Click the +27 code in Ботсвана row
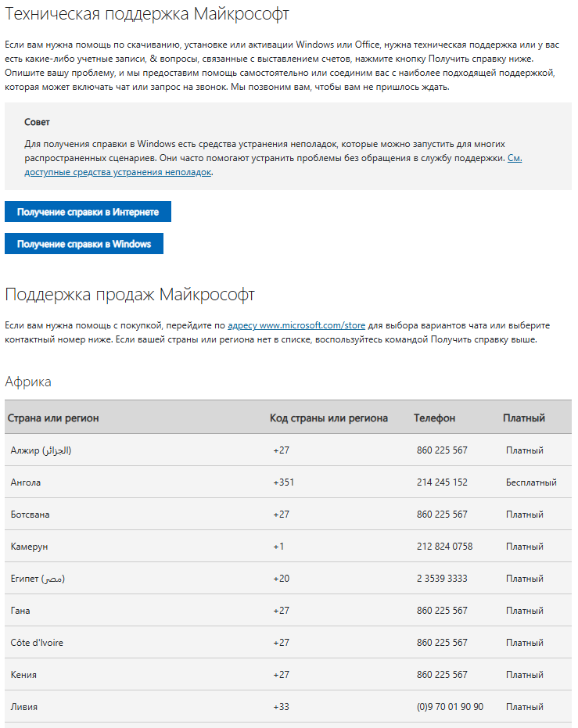Image resolution: width=578 pixels, height=728 pixels. 281,514
